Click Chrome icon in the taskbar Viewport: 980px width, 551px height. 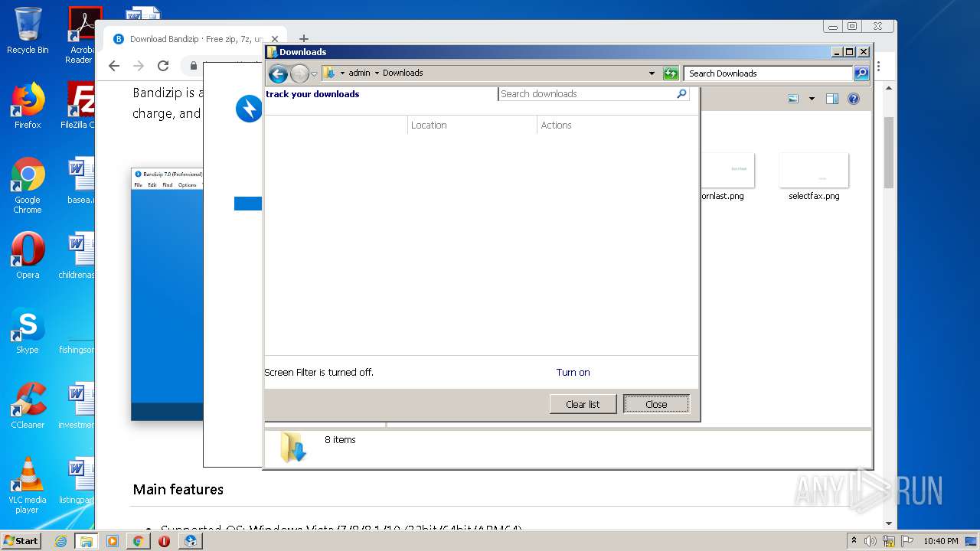pos(138,541)
